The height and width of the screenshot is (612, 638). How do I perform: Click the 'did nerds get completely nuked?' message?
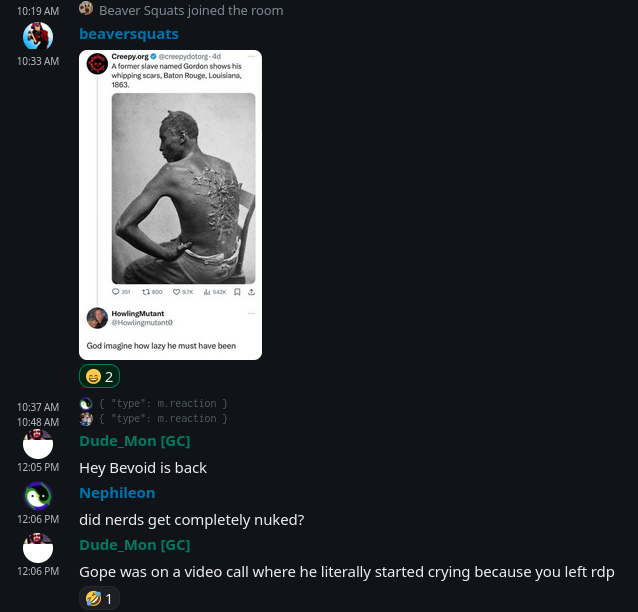click(x=191, y=520)
